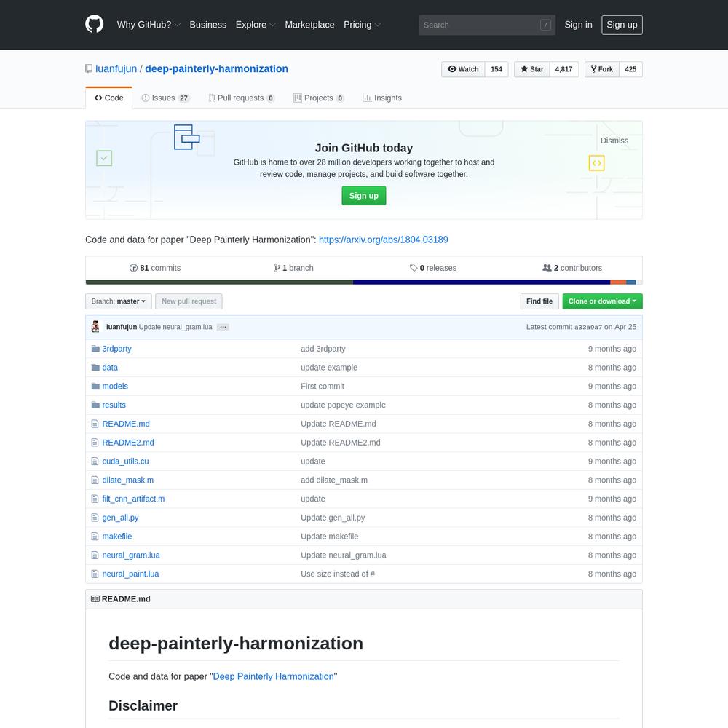
Task: Click file icon beside dilate_mask.m
Action: point(95,480)
